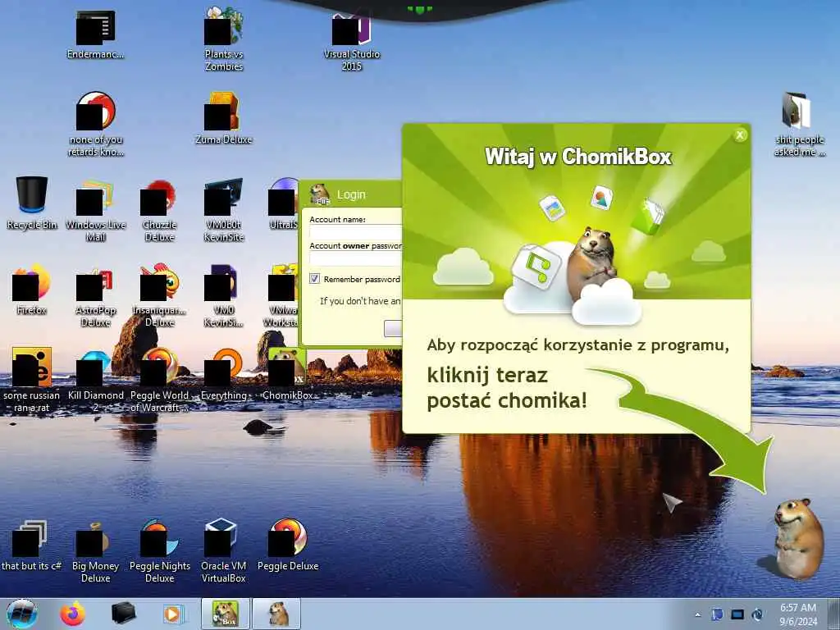Select the 'that but its c#' icon
The width and height of the screenshot is (840, 630).
tap(32, 546)
